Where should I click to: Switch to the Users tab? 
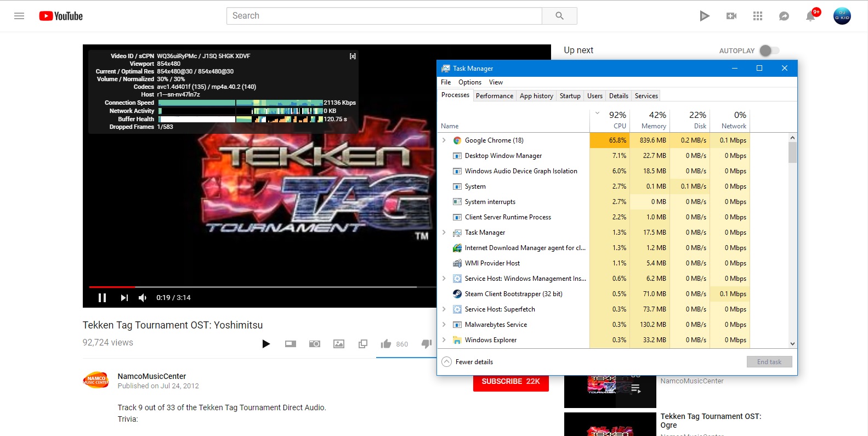coord(595,96)
